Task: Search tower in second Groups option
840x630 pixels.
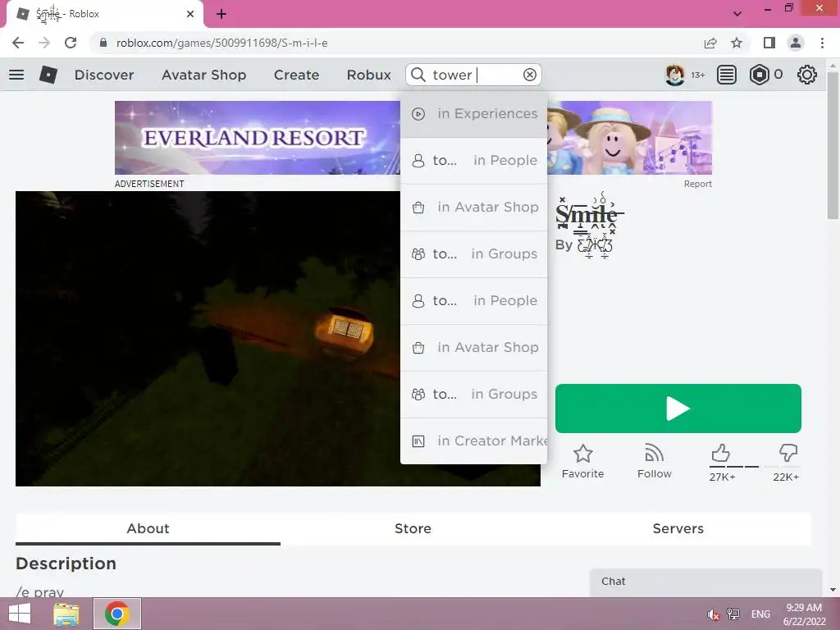Action: [x=473, y=394]
